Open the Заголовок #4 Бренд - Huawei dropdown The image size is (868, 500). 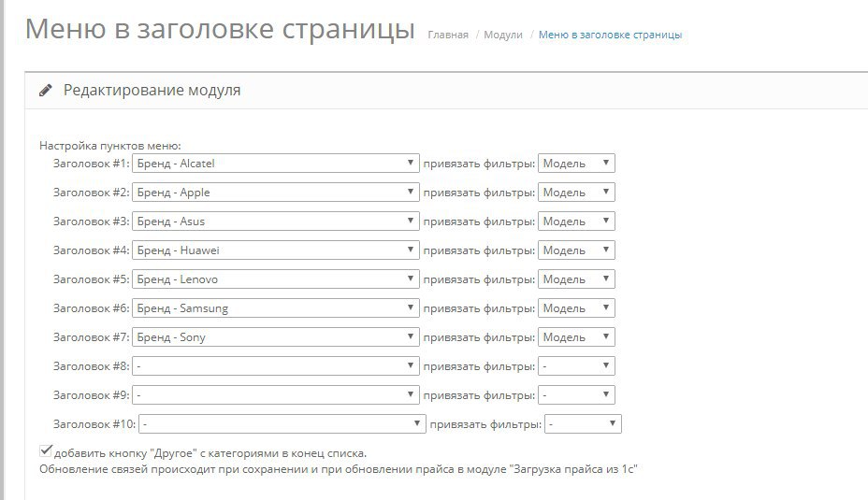276,250
